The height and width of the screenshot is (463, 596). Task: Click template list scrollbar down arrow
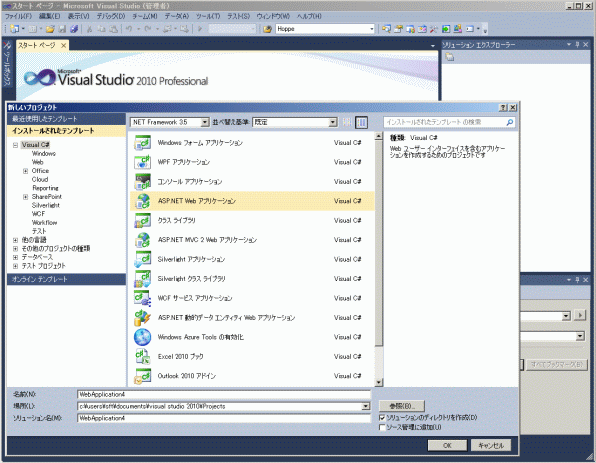pos(379,382)
